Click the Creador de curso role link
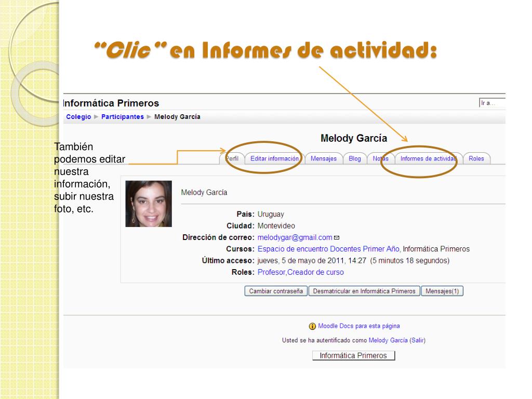 click(x=315, y=272)
